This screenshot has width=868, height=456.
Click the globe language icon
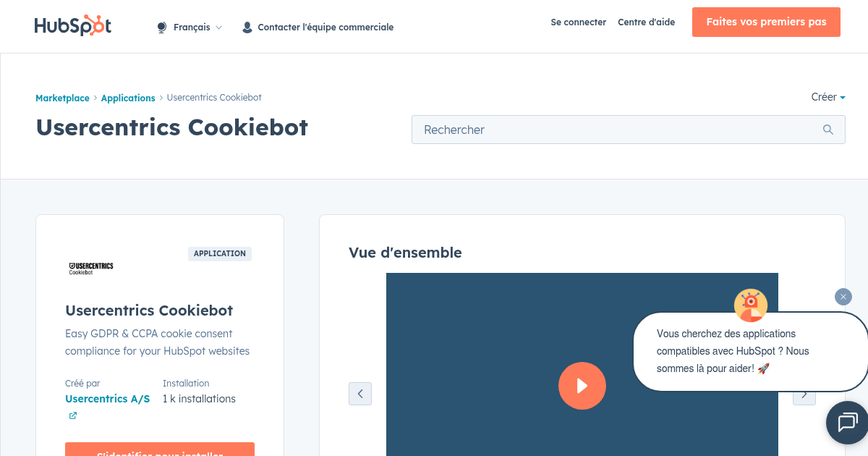click(162, 28)
